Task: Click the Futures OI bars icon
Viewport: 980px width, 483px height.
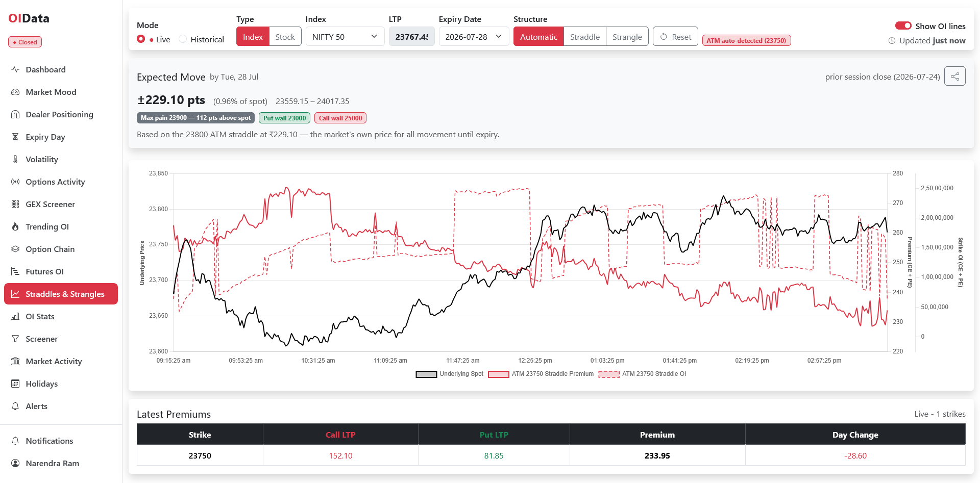Action: click(x=15, y=271)
